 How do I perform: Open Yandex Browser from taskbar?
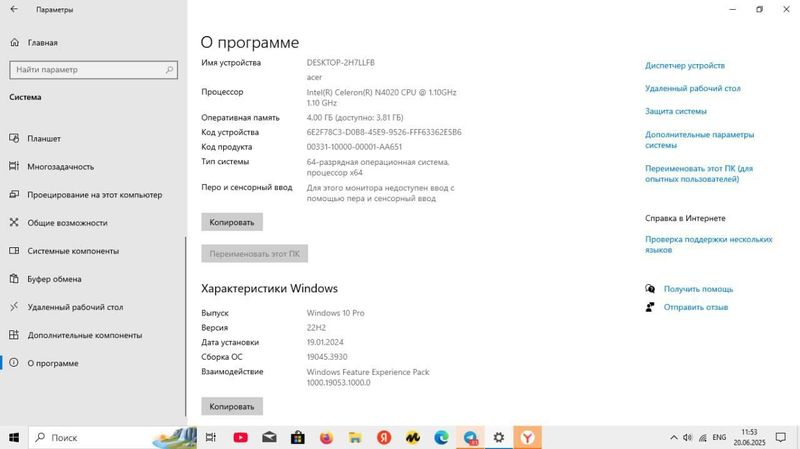(528, 437)
